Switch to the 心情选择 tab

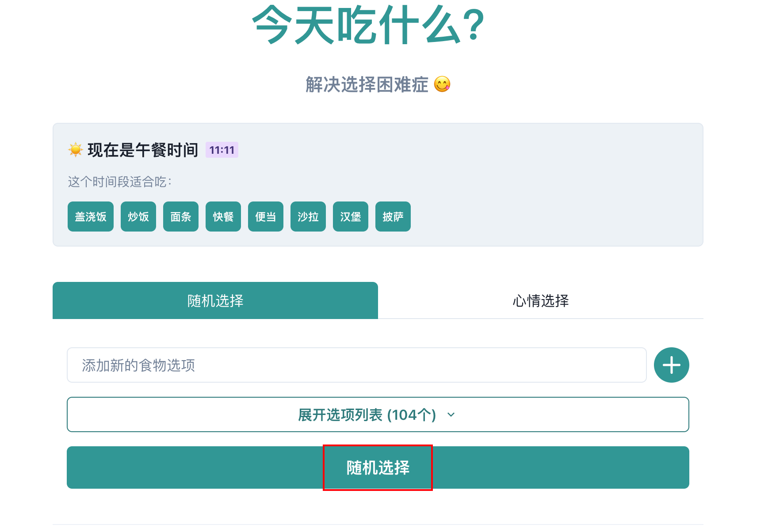pos(541,300)
